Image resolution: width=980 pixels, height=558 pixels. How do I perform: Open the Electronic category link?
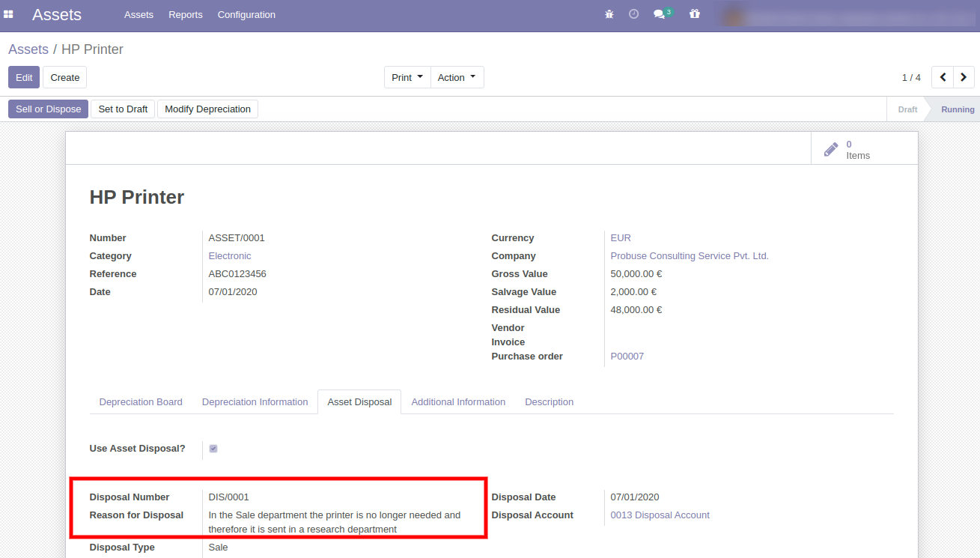click(x=230, y=256)
